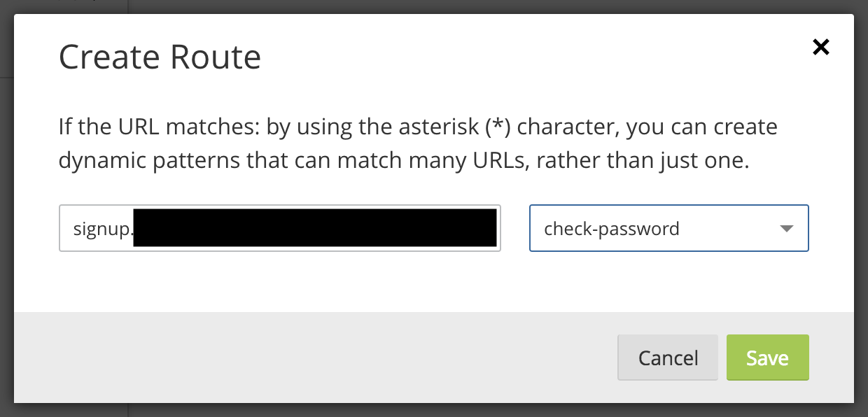Focus the URL pattern input field

(x=280, y=228)
